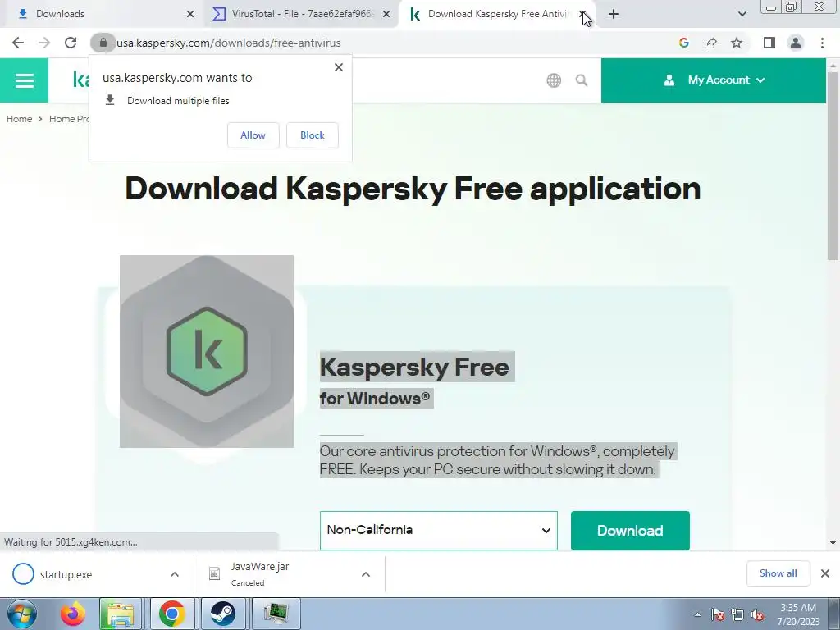This screenshot has width=840, height=630.
Task: Open My Account menu
Action: click(714, 80)
